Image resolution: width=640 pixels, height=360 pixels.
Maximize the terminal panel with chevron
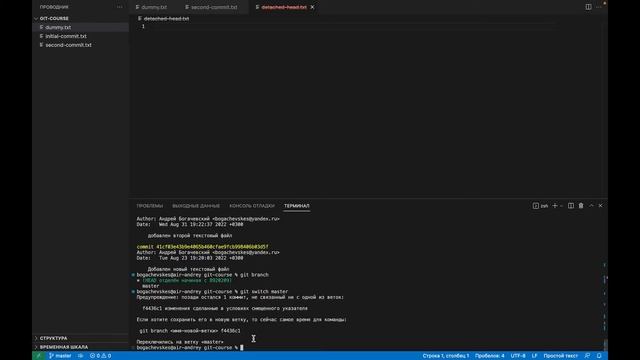591,206
